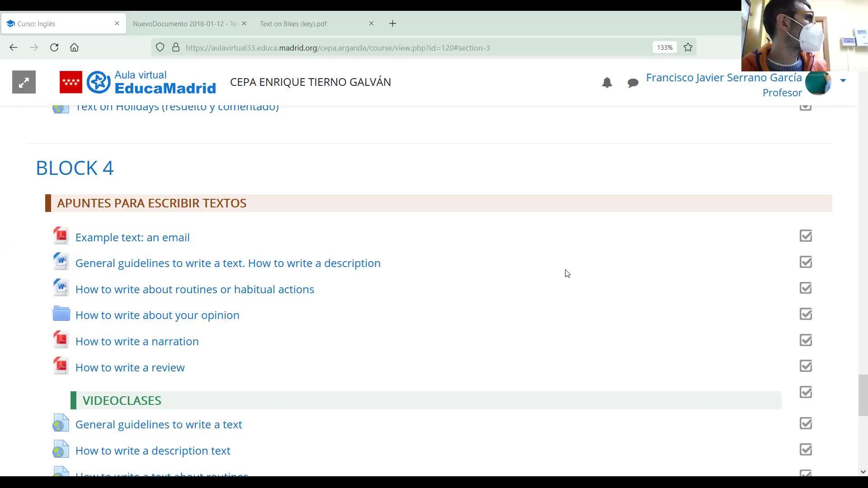Click PDF icon for Example text email
This screenshot has width=868, height=488.
point(61,236)
